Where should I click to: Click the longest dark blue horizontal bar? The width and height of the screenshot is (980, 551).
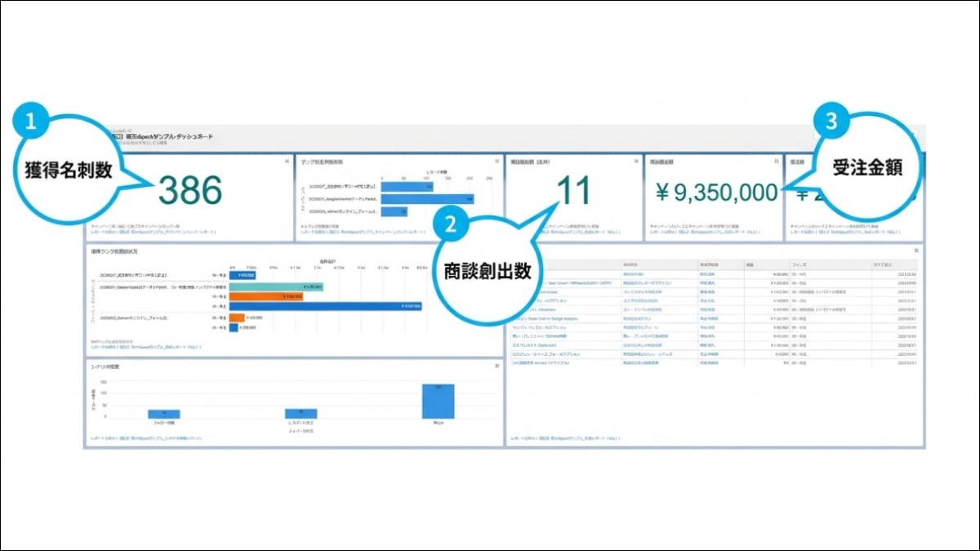[326, 307]
